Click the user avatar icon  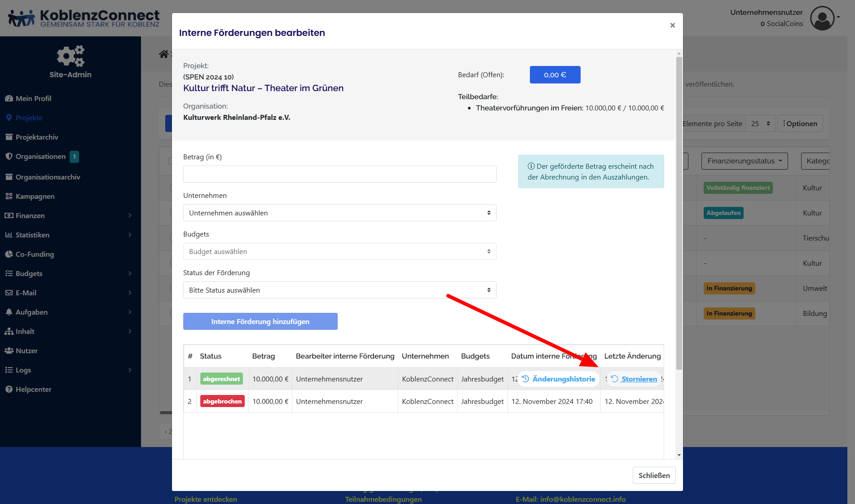coord(822,18)
